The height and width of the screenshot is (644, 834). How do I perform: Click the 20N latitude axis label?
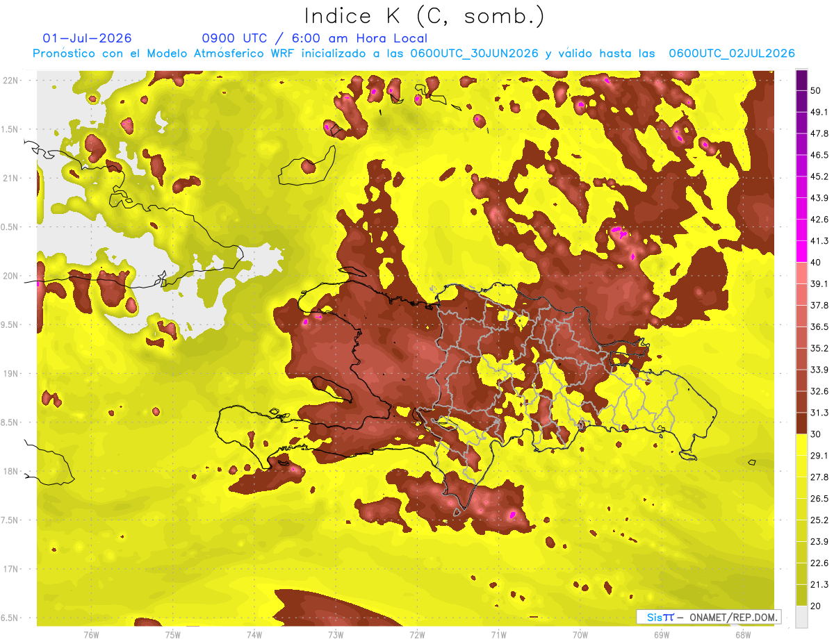tap(11, 276)
